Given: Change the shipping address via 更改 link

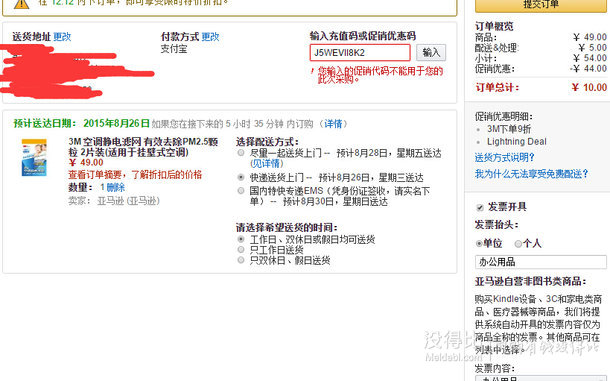Looking at the screenshot, I should (62, 37).
